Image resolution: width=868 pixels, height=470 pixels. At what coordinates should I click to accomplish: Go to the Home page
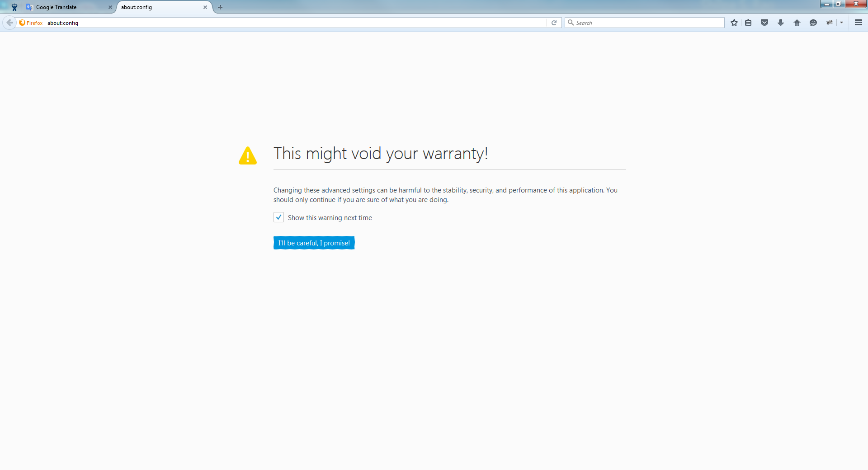[797, 23]
